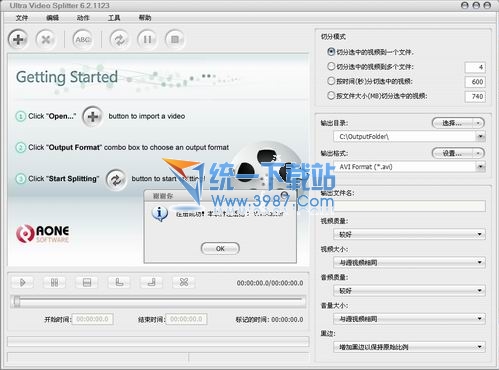Image resolution: width=499 pixels, height=370 pixels.
Task: Click the remove video X toolbar icon
Action: pyautogui.click(x=46, y=39)
